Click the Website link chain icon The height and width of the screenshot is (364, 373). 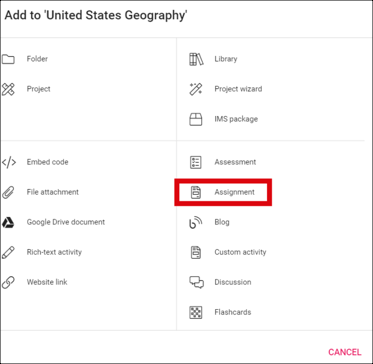(8, 282)
